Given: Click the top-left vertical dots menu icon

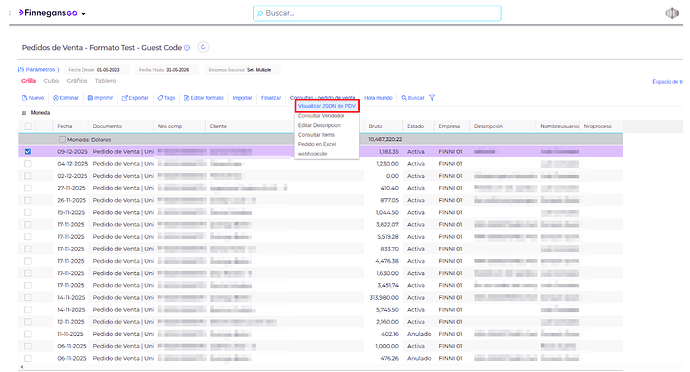Looking at the screenshot, I should pyautogui.click(x=10, y=13).
